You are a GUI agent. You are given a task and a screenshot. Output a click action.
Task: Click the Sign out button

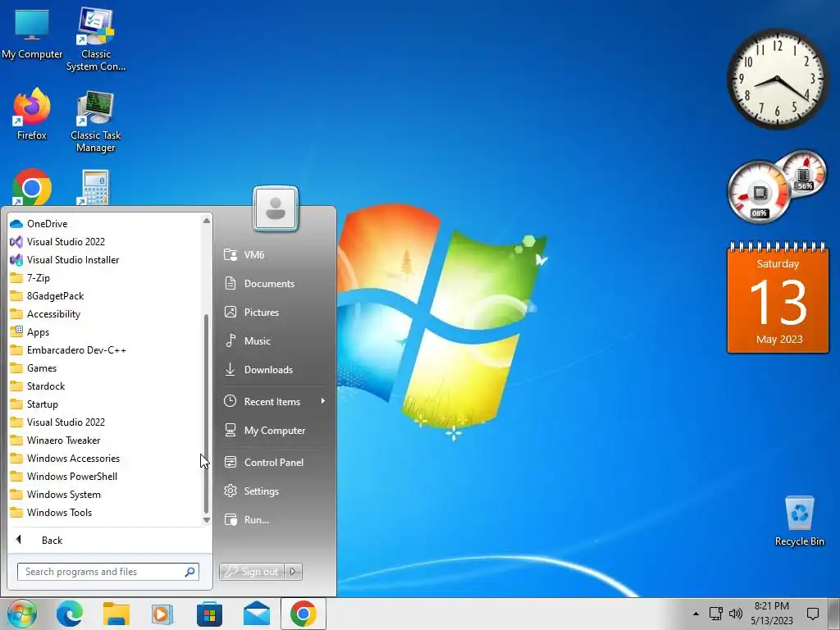(x=252, y=572)
